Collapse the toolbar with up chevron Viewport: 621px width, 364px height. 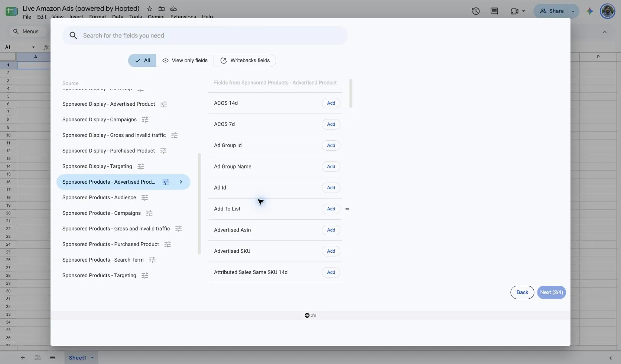(x=605, y=32)
